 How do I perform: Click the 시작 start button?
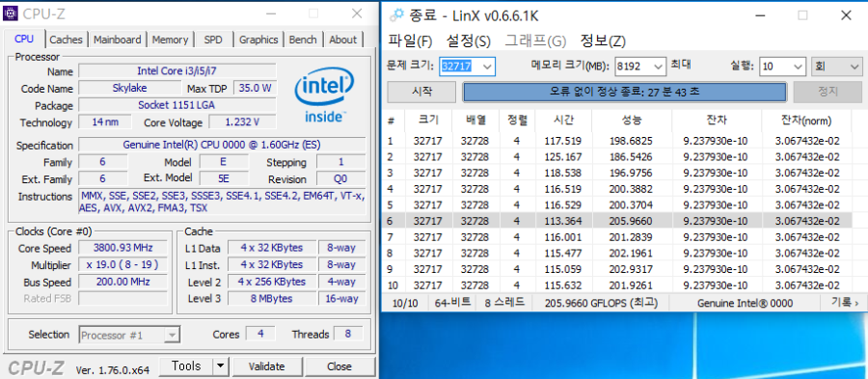[421, 92]
